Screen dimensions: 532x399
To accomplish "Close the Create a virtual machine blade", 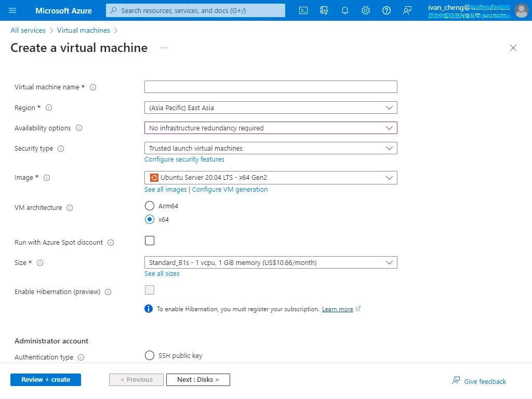I will click(513, 48).
